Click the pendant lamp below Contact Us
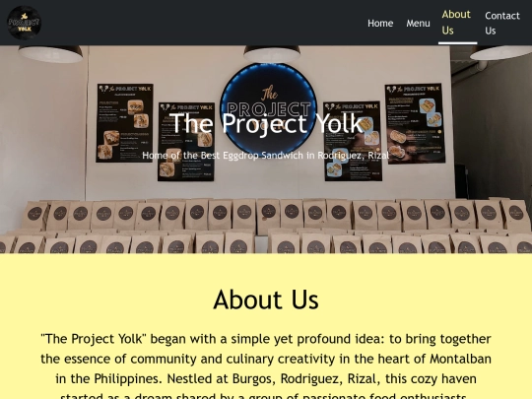 tap(501, 53)
